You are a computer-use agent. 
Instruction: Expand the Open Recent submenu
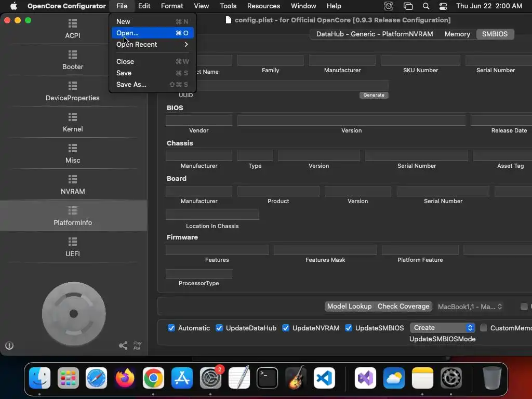[x=152, y=45]
